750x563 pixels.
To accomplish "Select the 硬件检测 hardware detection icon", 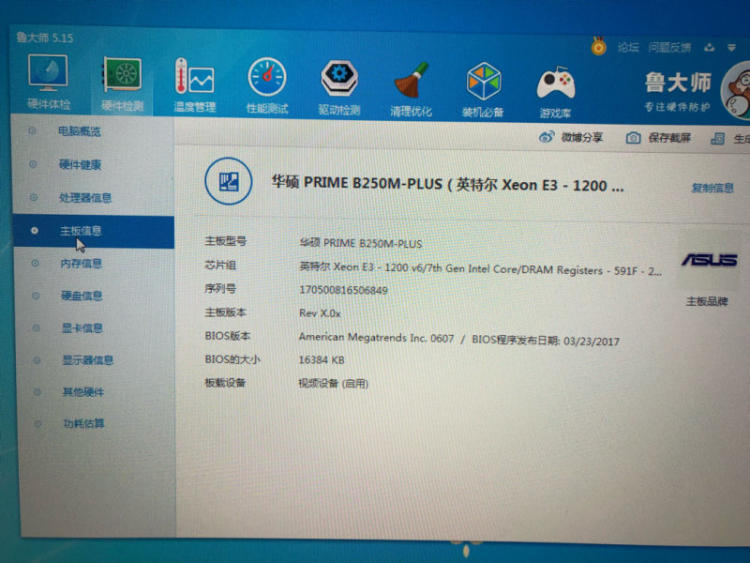I will (122, 84).
